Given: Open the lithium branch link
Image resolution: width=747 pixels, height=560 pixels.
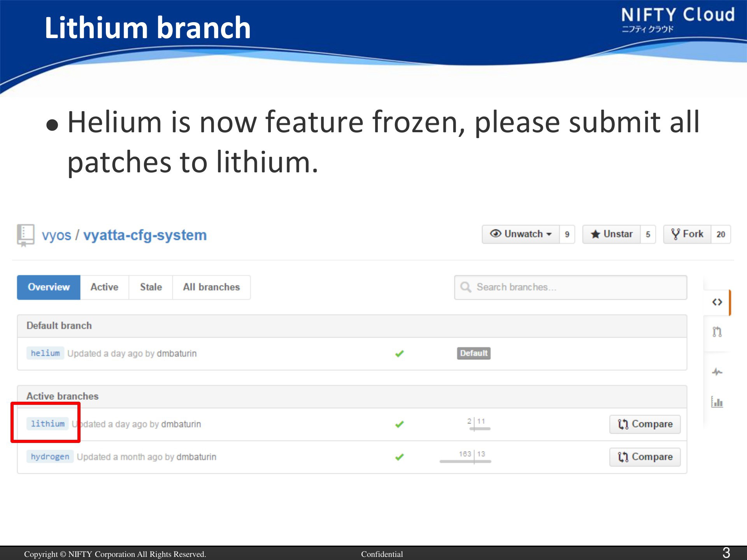Looking at the screenshot, I should tap(47, 424).
